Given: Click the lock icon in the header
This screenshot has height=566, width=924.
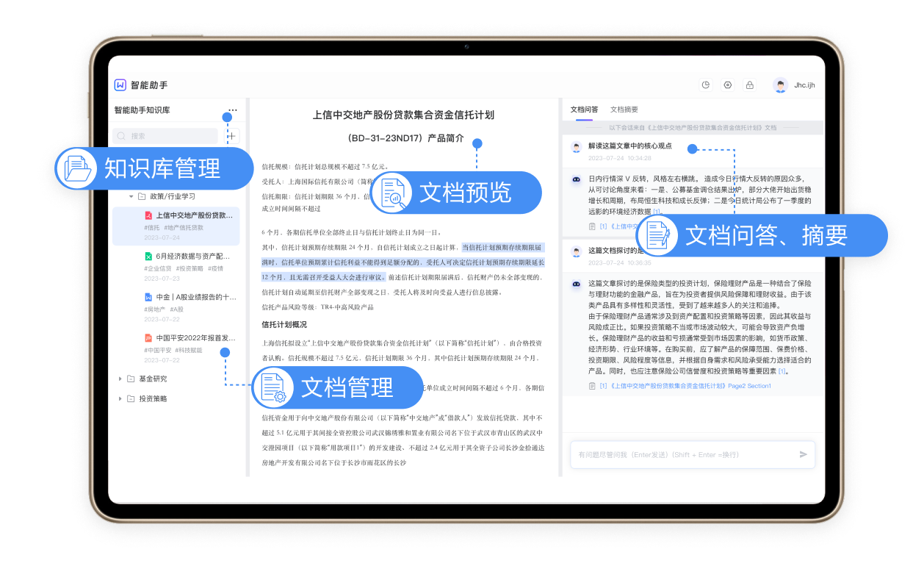Looking at the screenshot, I should tap(749, 85).
